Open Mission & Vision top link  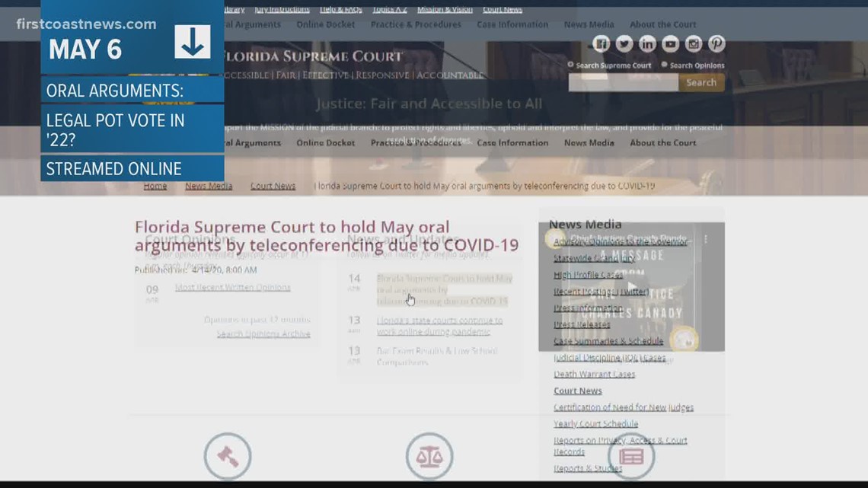click(x=445, y=9)
